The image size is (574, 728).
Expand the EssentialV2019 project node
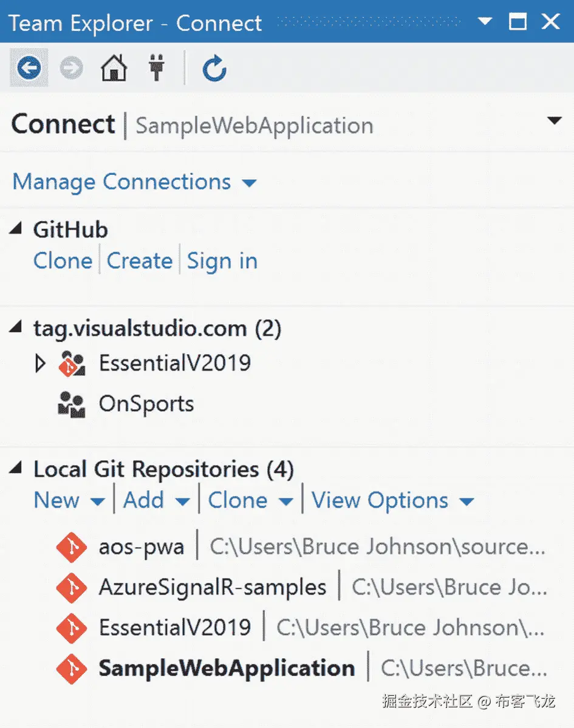[40, 364]
